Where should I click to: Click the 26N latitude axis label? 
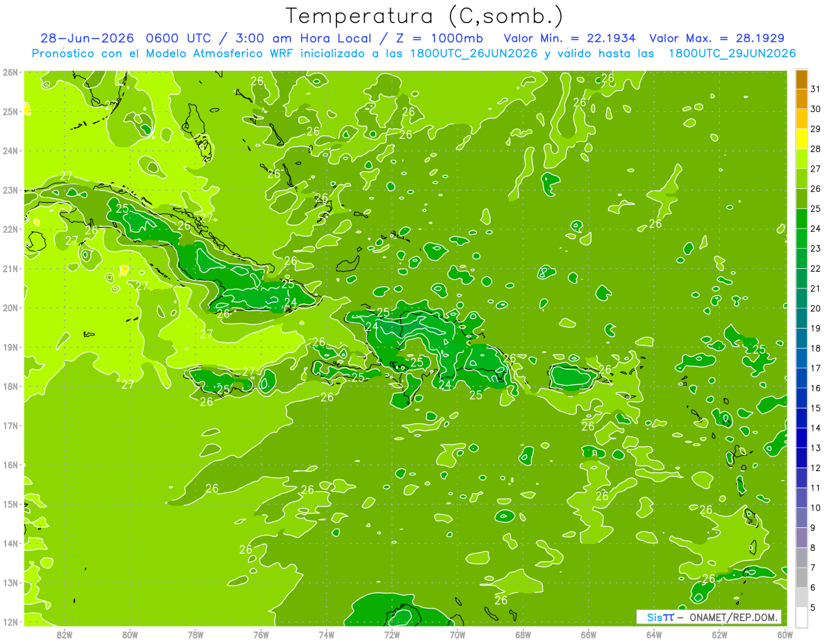point(10,72)
